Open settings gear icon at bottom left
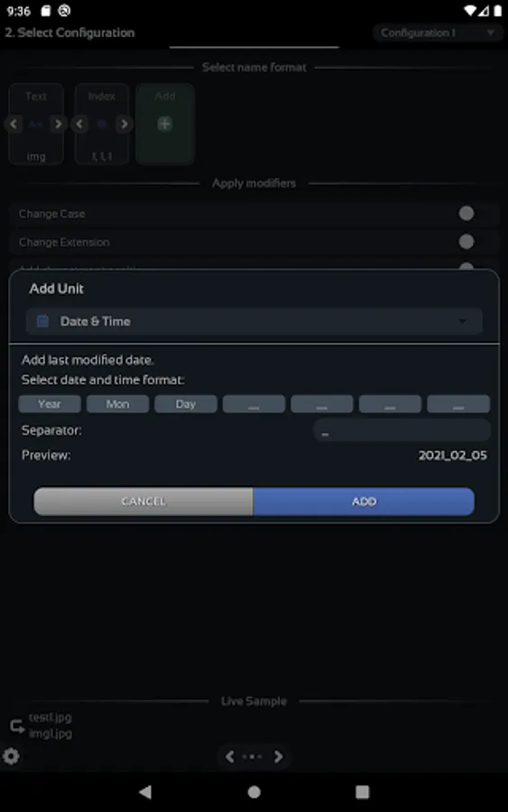508x812 pixels. click(11, 757)
